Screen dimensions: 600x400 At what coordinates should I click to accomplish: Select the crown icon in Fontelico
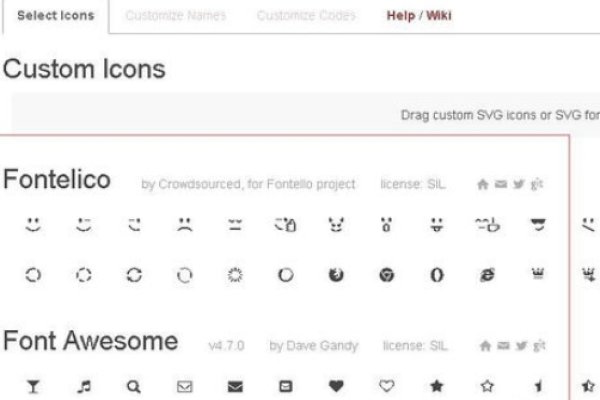tap(538, 275)
